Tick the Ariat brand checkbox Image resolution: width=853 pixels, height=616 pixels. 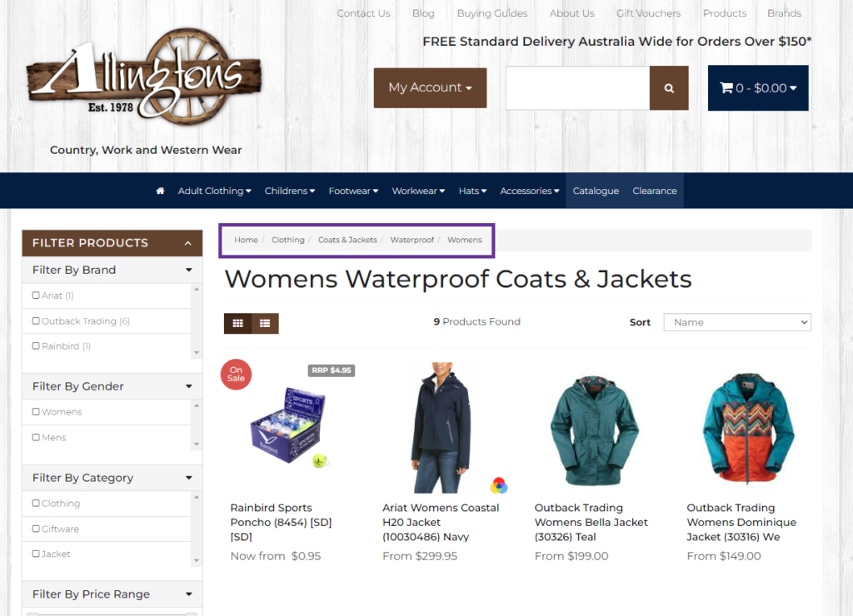36,296
